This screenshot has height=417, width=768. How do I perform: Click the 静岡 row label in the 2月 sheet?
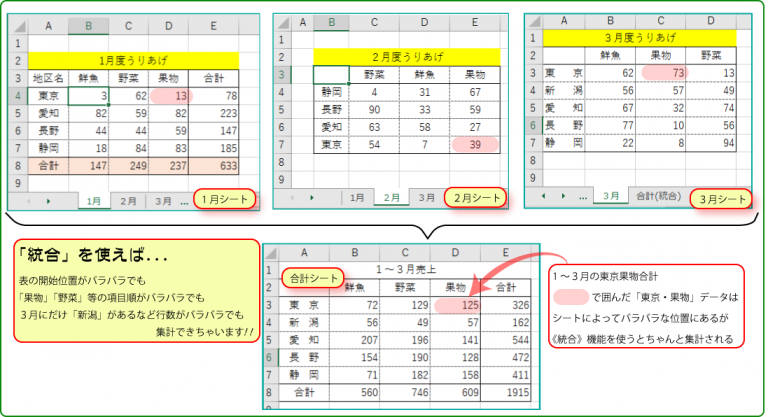click(332, 92)
